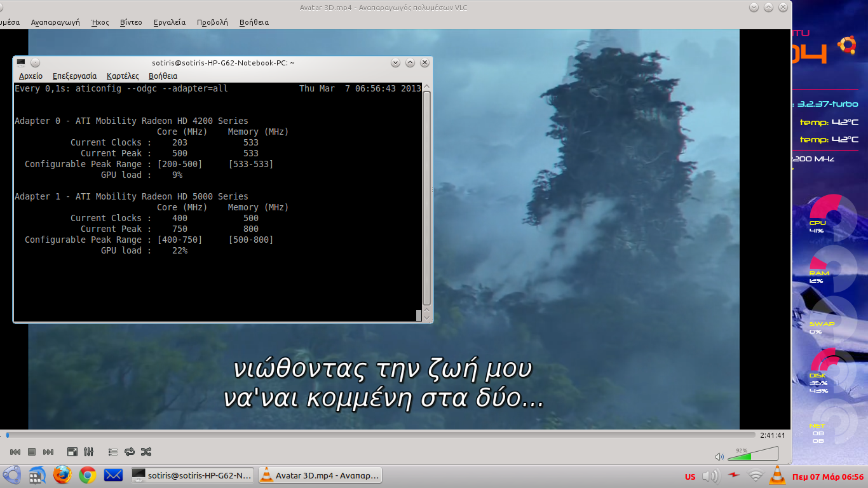This screenshot has width=868, height=488.
Task: Skip to previous media in VLC
Action: [x=15, y=452]
